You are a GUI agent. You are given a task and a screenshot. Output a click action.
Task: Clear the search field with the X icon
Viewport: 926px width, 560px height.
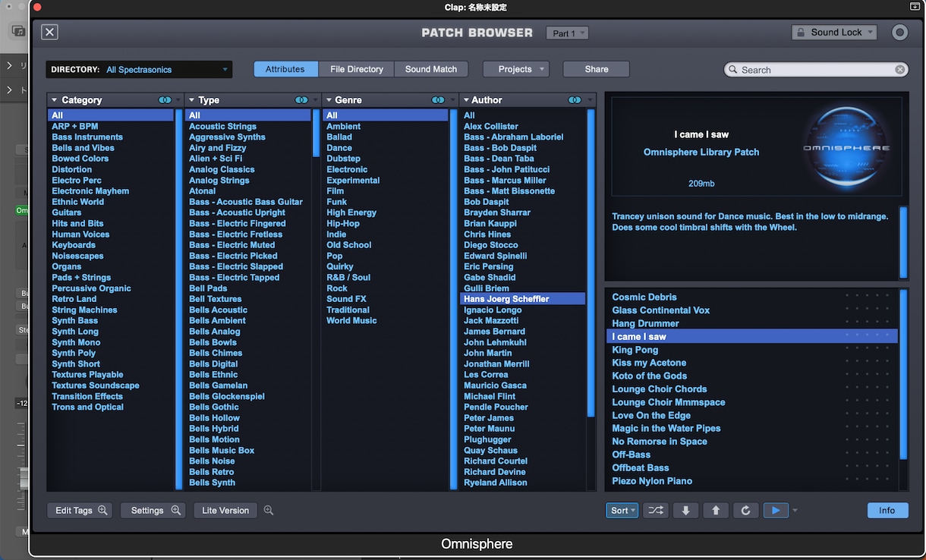(x=899, y=70)
